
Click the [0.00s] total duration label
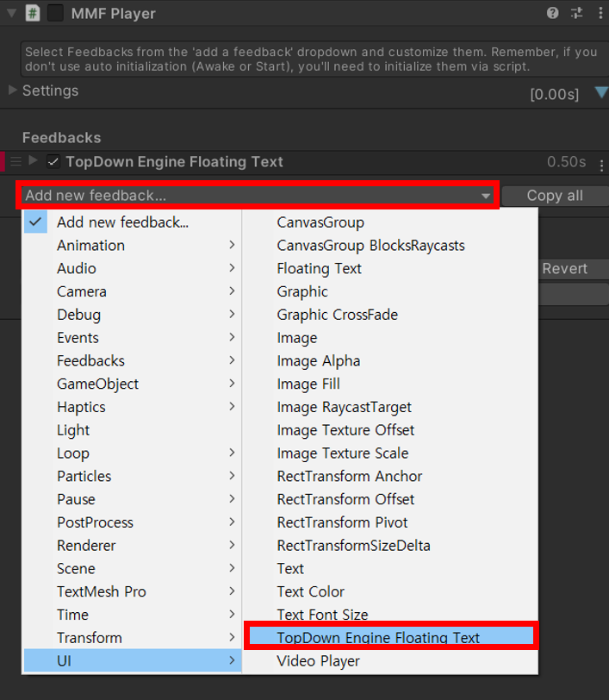555,94
